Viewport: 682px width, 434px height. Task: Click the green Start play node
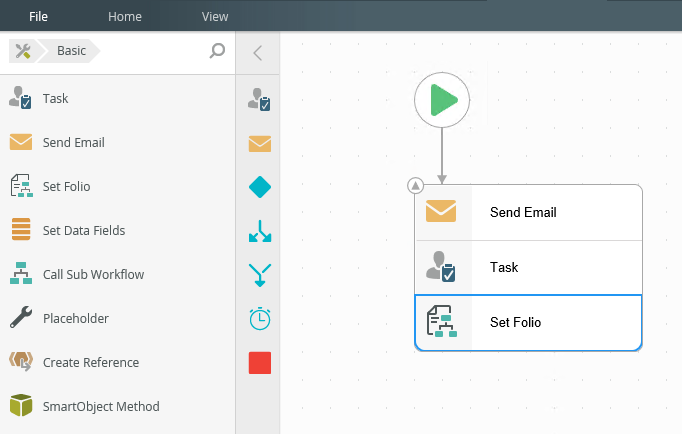(x=442, y=100)
